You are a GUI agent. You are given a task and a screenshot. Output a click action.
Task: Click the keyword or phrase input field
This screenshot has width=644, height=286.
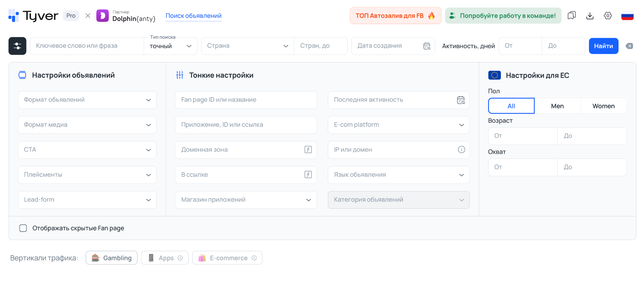tap(87, 46)
